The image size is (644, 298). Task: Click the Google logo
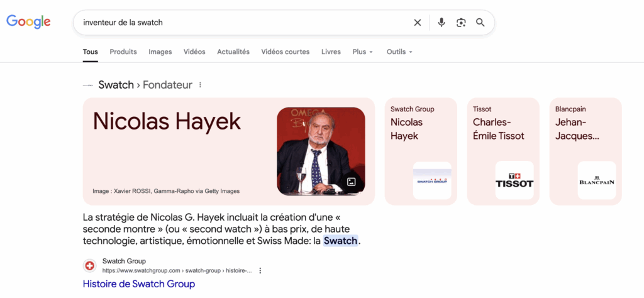pos(28,22)
